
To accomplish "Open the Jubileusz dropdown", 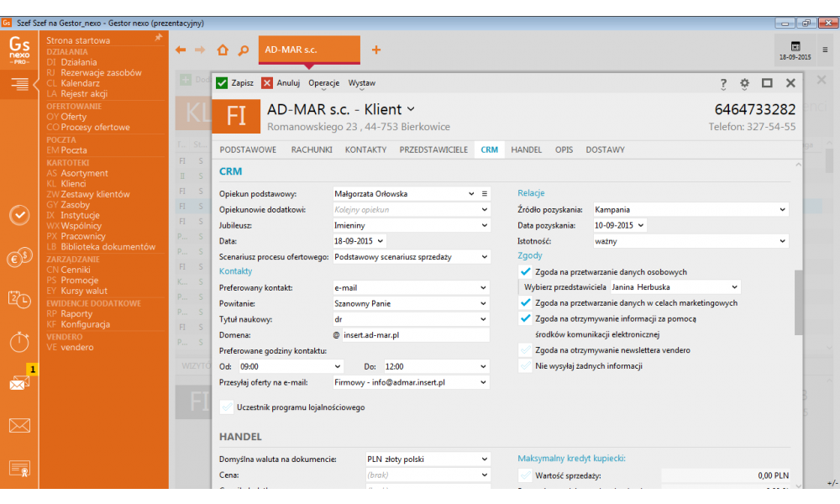I will [485, 225].
